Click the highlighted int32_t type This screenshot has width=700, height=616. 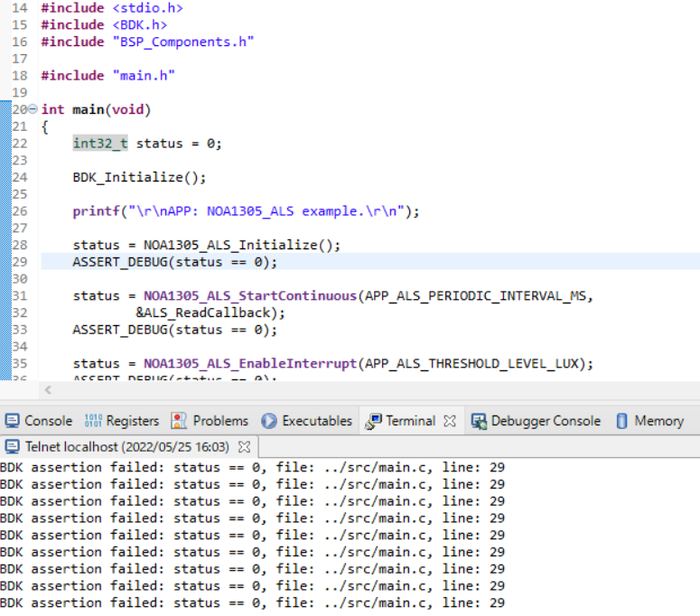[100, 144]
